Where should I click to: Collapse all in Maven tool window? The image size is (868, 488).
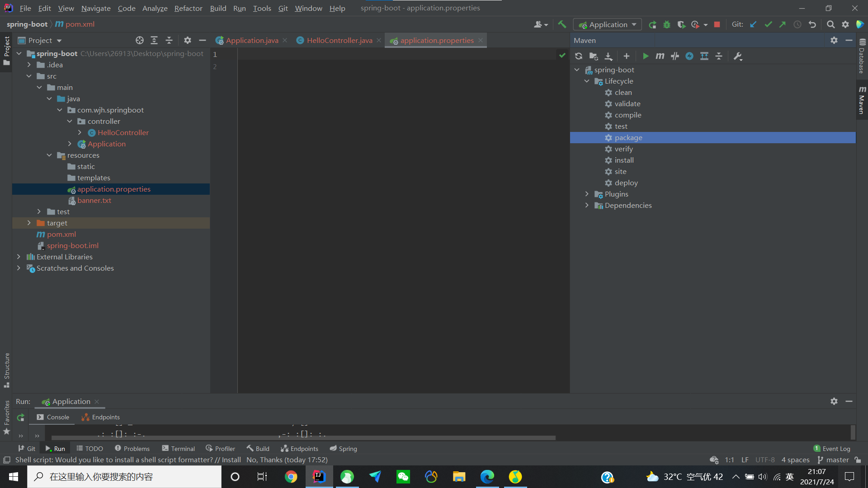coord(719,56)
